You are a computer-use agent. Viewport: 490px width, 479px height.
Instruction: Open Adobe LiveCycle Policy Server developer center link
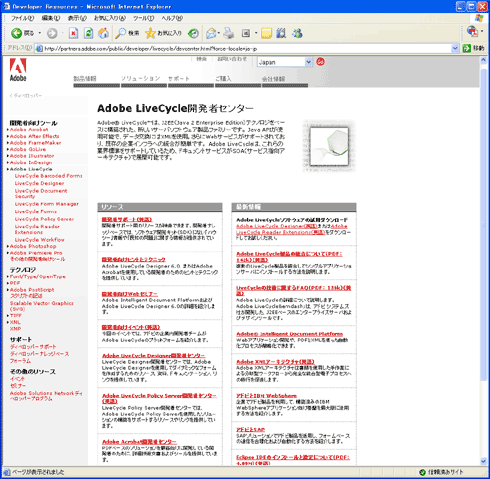click(159, 398)
